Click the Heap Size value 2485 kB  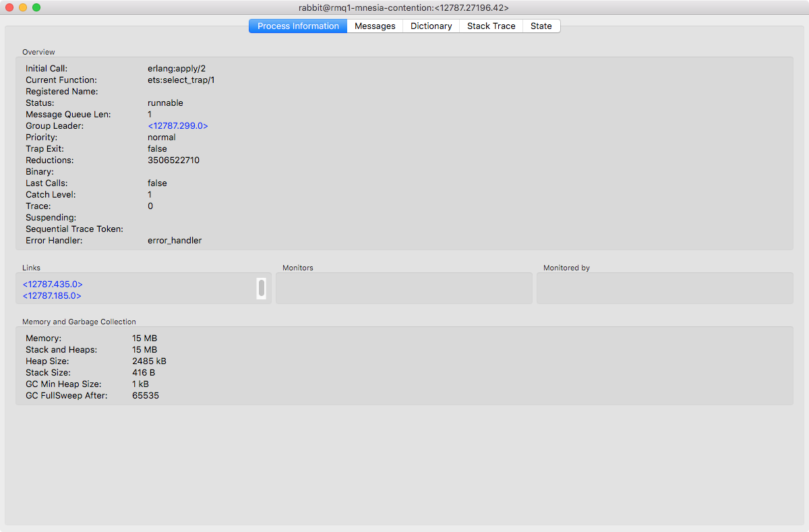[x=149, y=361]
